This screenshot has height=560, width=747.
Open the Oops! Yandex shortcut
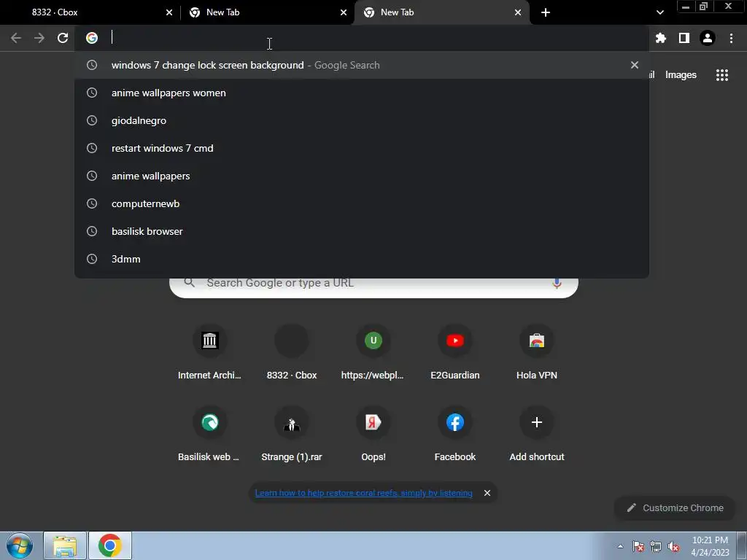[x=373, y=435]
